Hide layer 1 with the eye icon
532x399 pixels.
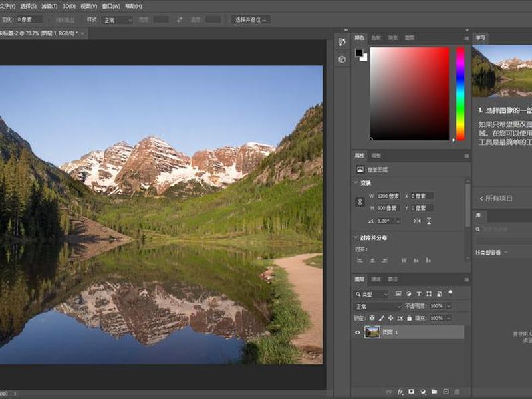coord(357,332)
